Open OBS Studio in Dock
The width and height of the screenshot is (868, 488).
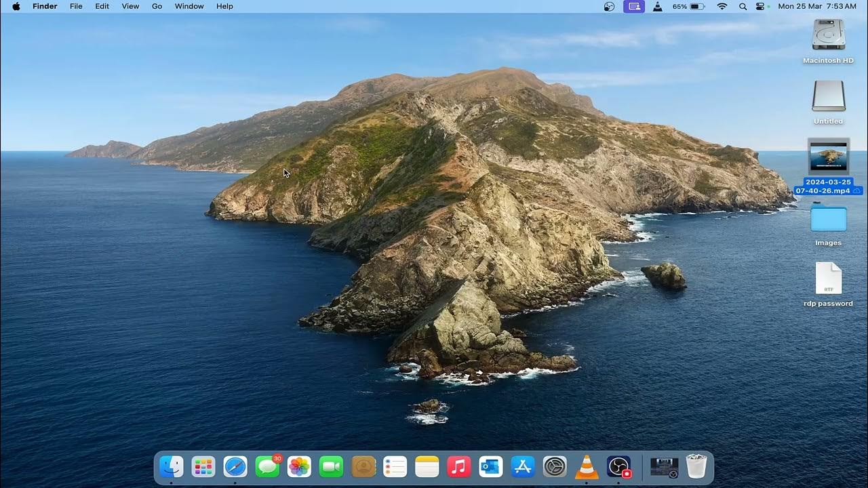tap(618, 466)
